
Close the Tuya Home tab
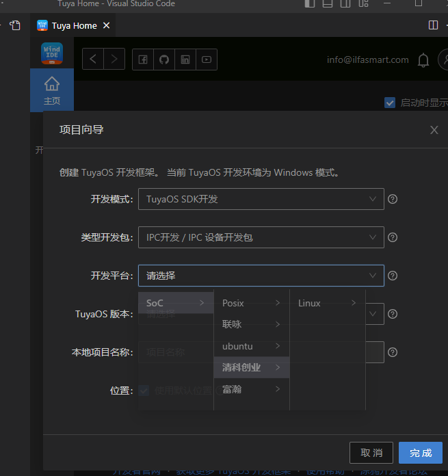click(x=106, y=25)
